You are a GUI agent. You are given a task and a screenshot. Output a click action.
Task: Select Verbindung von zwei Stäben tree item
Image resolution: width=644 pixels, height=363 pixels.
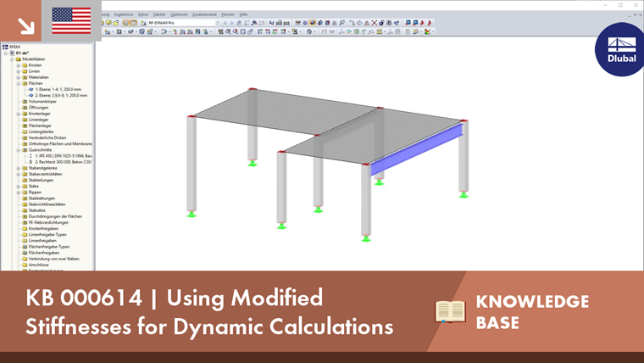53,259
